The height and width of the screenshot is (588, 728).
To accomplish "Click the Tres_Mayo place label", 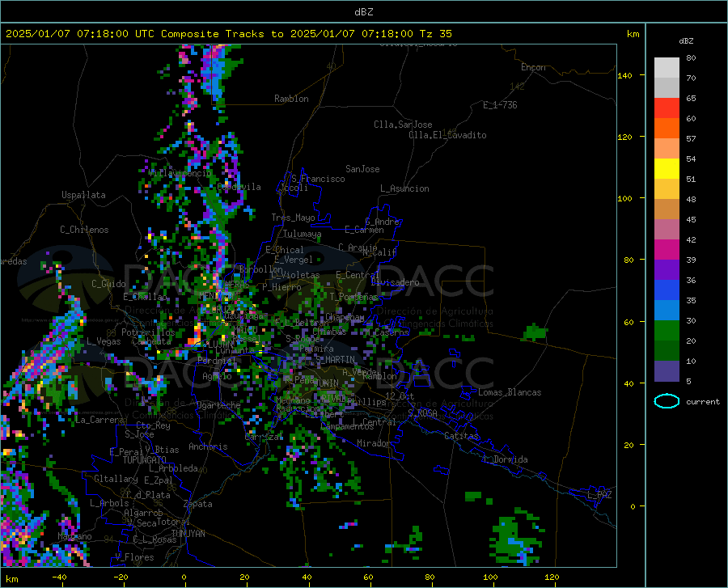I will coord(293,218).
